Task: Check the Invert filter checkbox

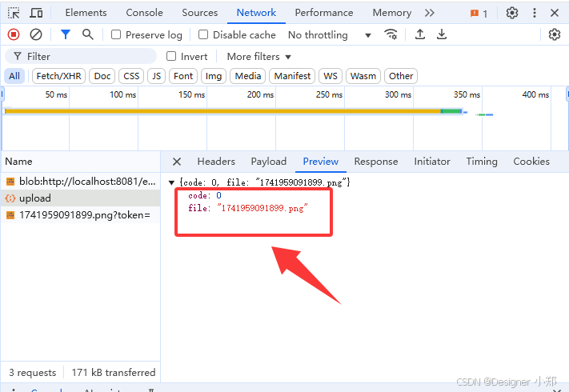Action: tap(171, 56)
